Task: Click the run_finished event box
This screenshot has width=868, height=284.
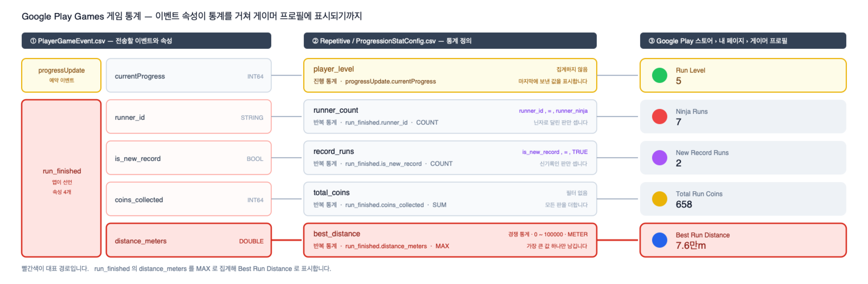Action: coord(61,178)
